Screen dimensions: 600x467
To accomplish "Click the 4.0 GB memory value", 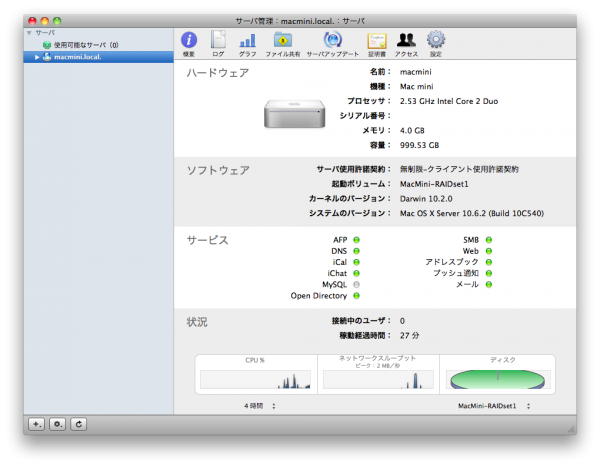I will click(412, 131).
